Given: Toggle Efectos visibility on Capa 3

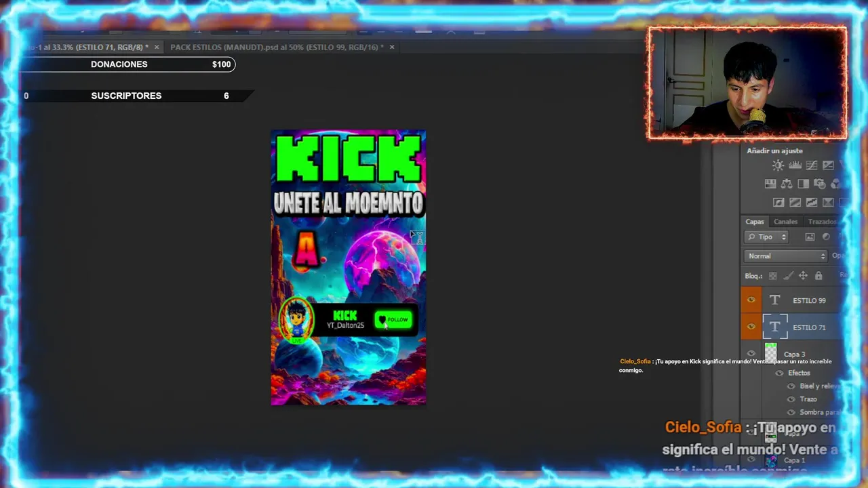Looking at the screenshot, I should tap(779, 373).
